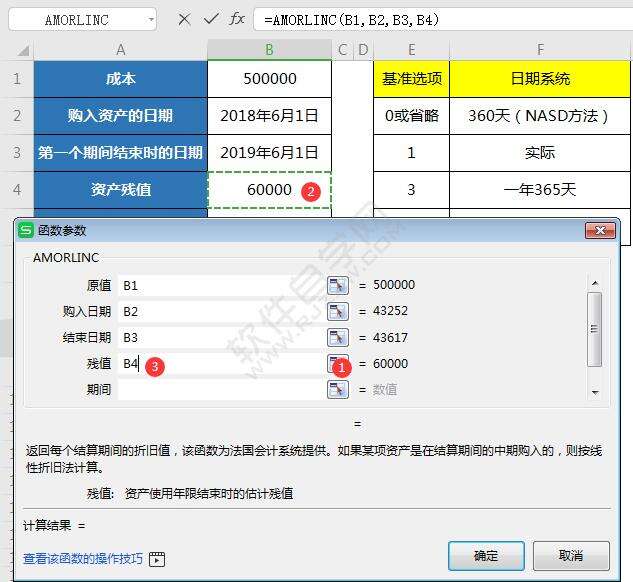633x582 pixels.
Task: Cancel formula entry with the X icon
Action: (184, 19)
